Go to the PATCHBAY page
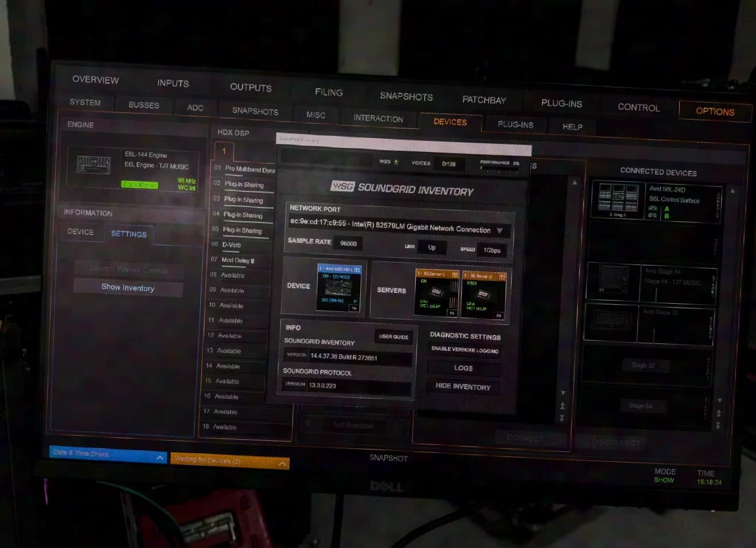The height and width of the screenshot is (548, 756). pos(484,100)
